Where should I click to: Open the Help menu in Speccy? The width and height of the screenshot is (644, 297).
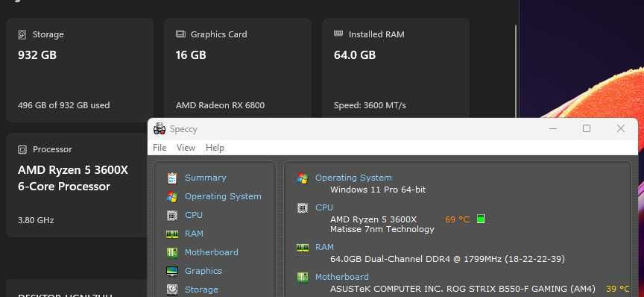(215, 148)
